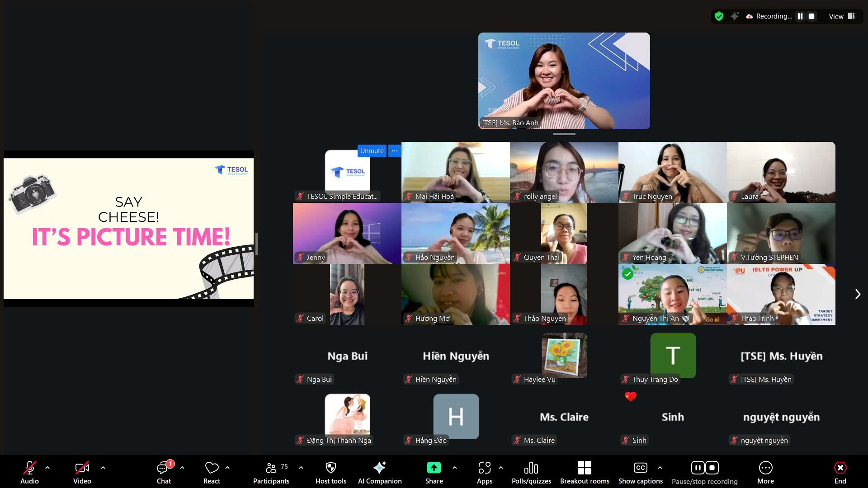Screen dimensions: 868x488
Task: Open the View layout menu
Action: pos(842,16)
